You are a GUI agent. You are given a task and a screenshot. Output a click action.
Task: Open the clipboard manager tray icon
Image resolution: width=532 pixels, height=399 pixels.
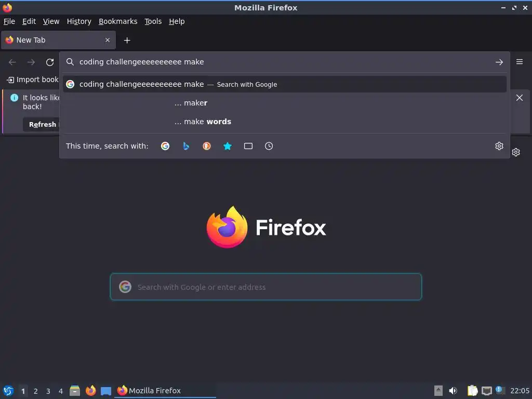click(x=472, y=391)
